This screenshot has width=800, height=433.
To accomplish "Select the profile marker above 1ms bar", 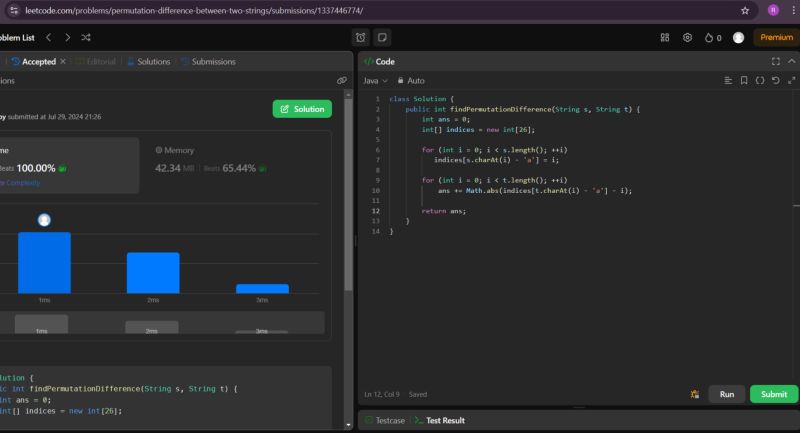I will (44, 220).
